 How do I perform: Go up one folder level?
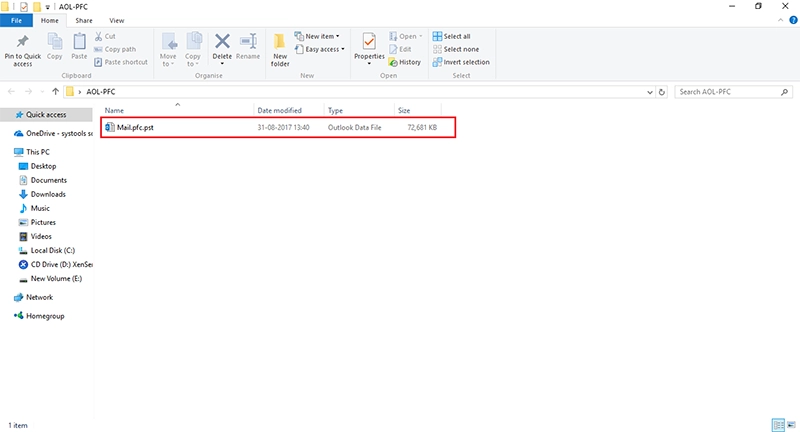tap(55, 91)
